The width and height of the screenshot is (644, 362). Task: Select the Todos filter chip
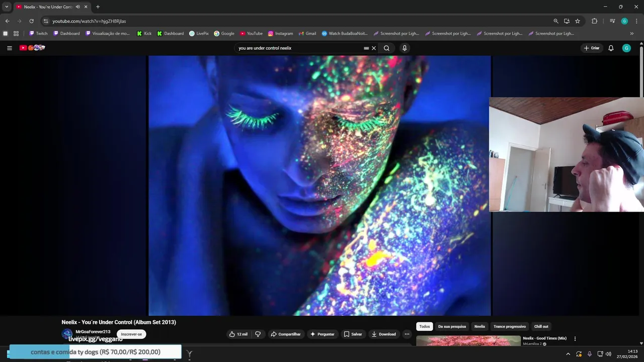click(x=425, y=326)
